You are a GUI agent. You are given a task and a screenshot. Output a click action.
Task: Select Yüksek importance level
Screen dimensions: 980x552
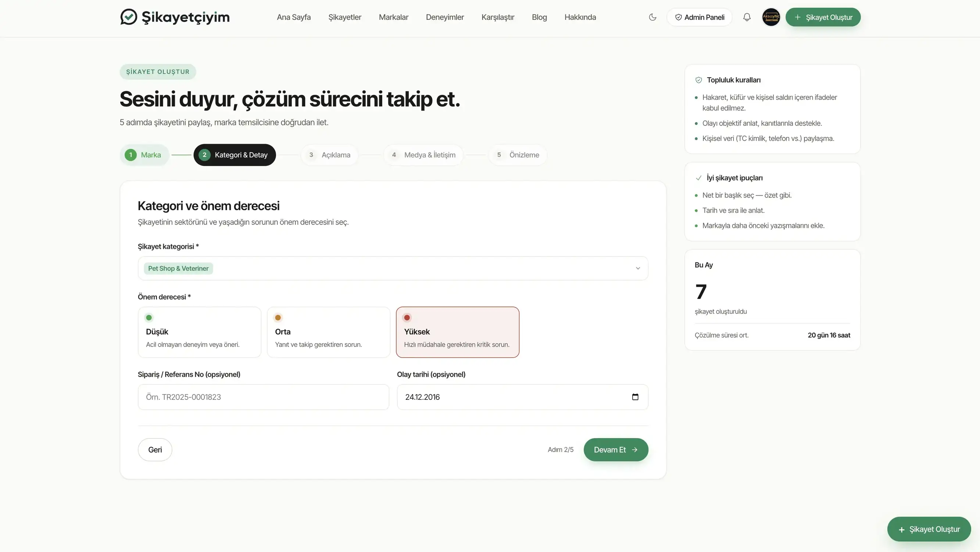(x=457, y=332)
